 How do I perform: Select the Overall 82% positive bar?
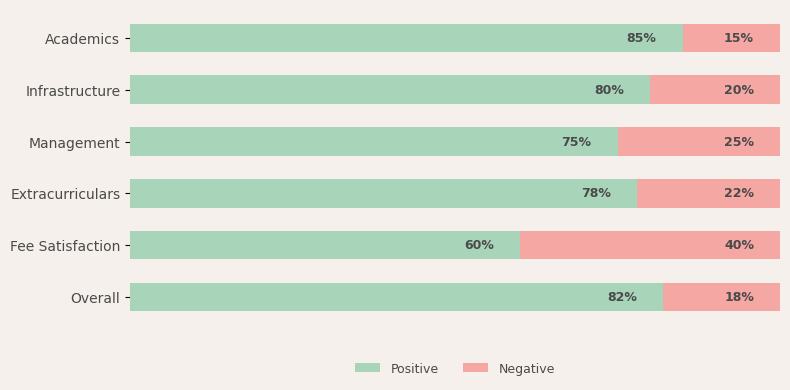click(397, 297)
